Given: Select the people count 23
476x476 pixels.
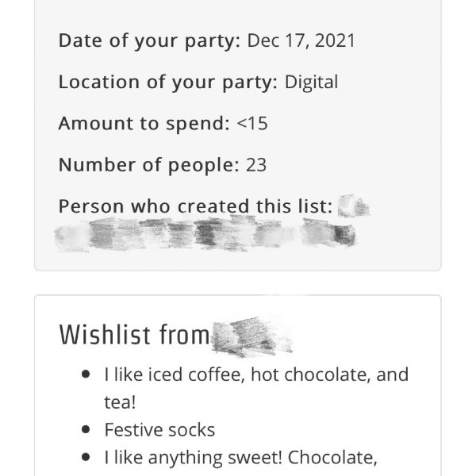Looking at the screenshot, I should pyautogui.click(x=256, y=165).
